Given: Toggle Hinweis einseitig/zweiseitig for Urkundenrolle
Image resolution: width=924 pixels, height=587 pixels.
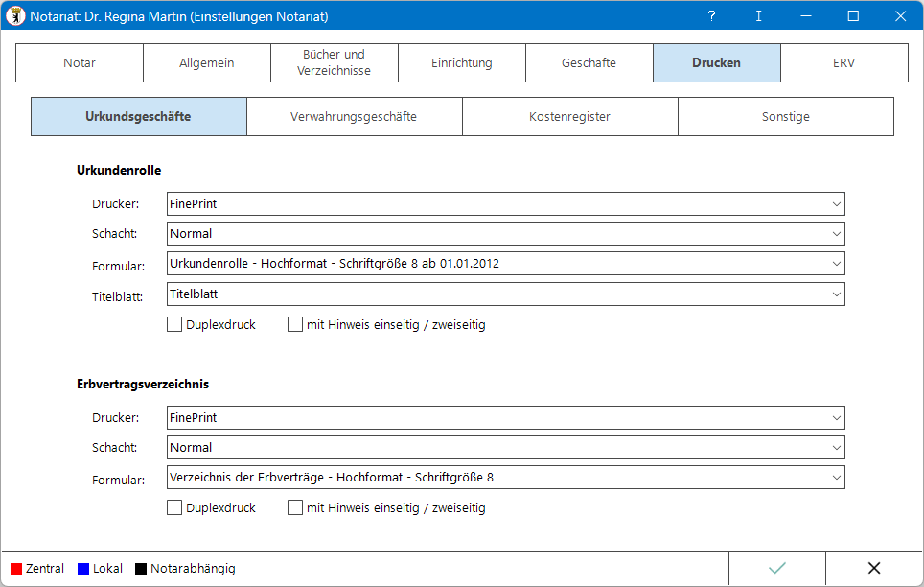Looking at the screenshot, I should pyautogui.click(x=295, y=324).
